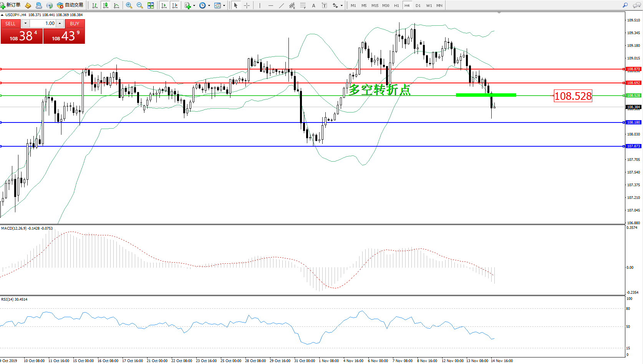The width and height of the screenshot is (643, 364).
Task: Draw a horizontal line tool
Action: tap(271, 5)
